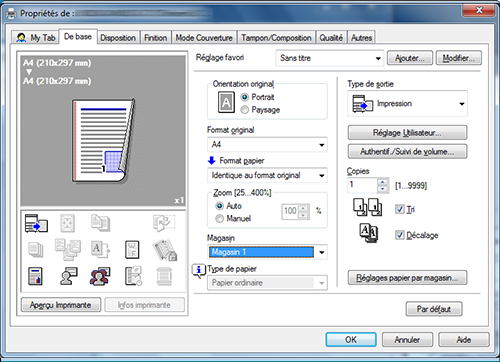This screenshot has width=500, height=362.
Task: Open the Qualité tab
Action: tap(331, 38)
